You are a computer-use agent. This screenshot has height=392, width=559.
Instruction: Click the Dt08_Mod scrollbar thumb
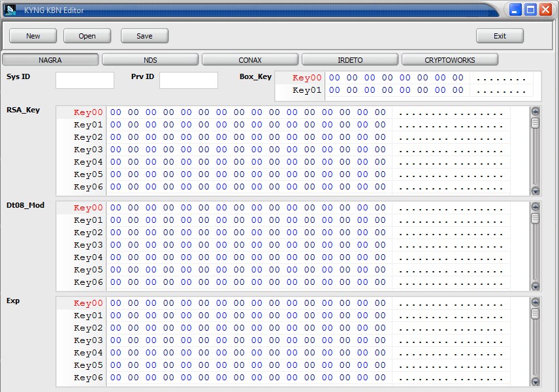click(535, 218)
